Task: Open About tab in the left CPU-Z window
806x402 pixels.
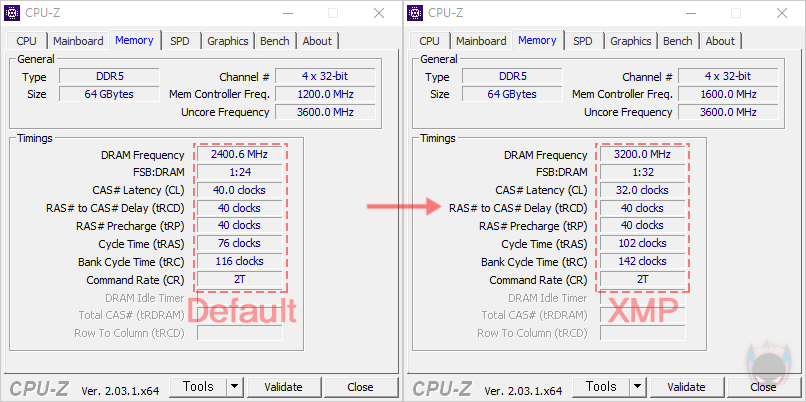Action: [317, 41]
